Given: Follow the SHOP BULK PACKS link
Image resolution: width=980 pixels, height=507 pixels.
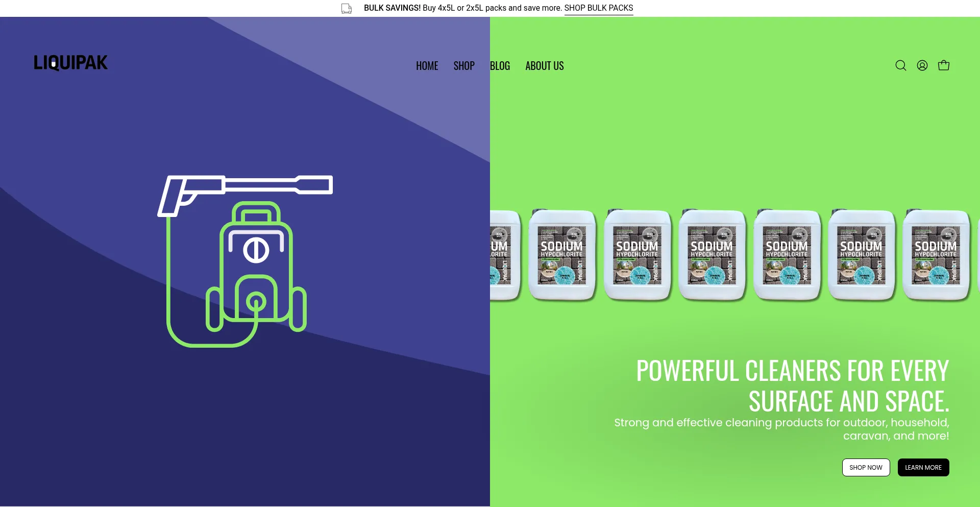Looking at the screenshot, I should 599,8.
